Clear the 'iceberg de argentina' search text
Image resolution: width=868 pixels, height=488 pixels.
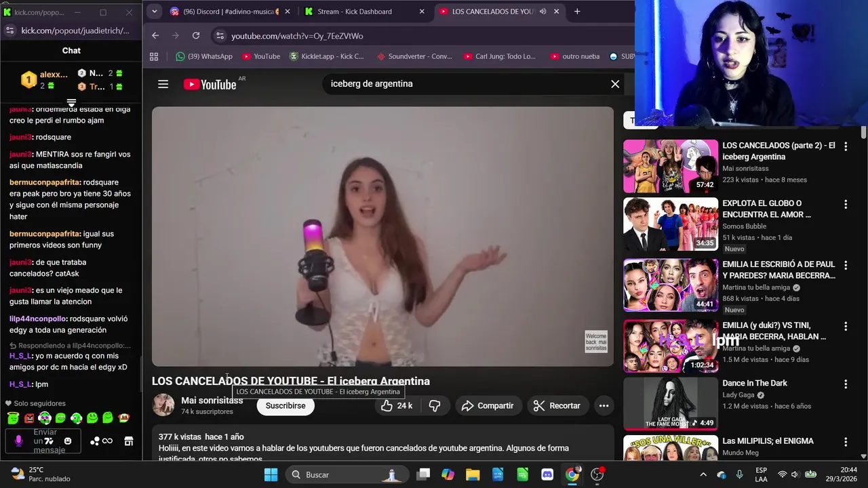coord(615,84)
